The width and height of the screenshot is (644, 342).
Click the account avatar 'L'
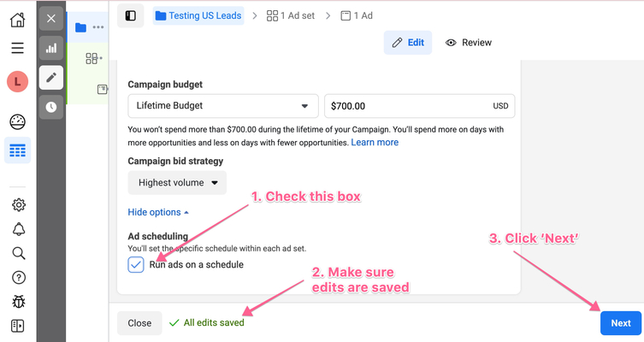point(17,82)
